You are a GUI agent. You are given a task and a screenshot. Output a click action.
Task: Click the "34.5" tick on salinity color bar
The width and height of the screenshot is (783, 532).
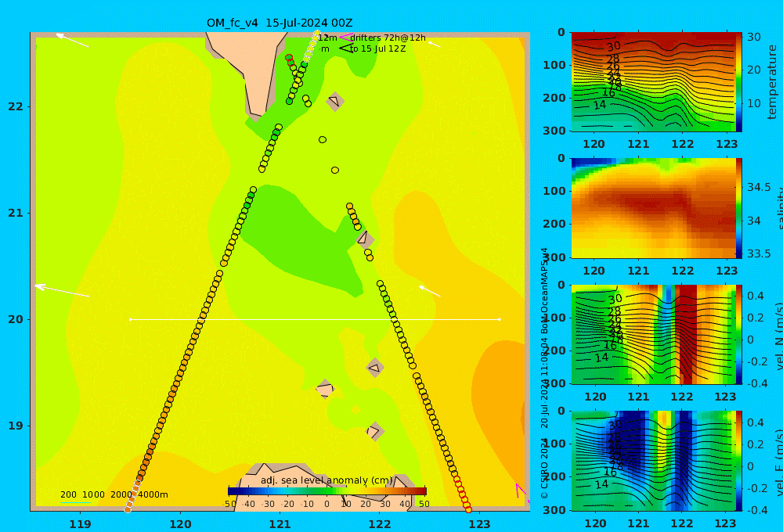coord(759,187)
